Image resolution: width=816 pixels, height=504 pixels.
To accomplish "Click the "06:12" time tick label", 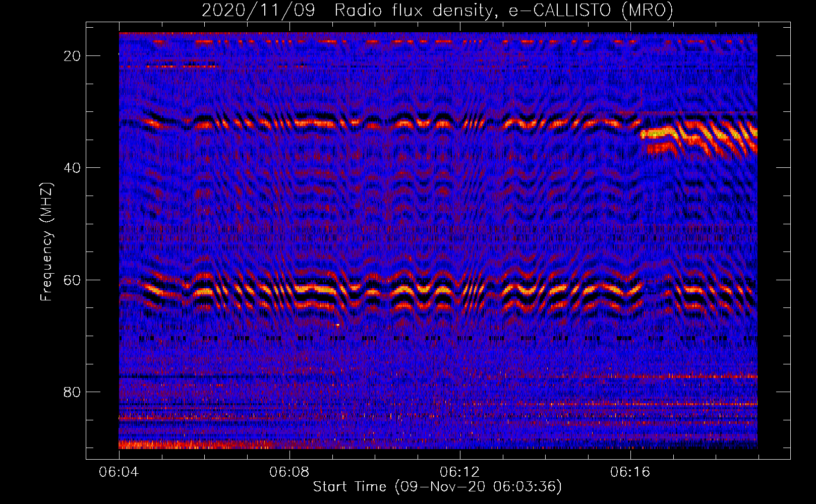I will (x=460, y=472).
